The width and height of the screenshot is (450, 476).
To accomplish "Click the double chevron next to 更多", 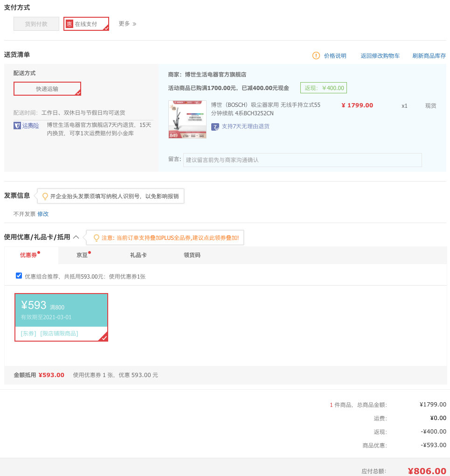I will pyautogui.click(x=134, y=24).
